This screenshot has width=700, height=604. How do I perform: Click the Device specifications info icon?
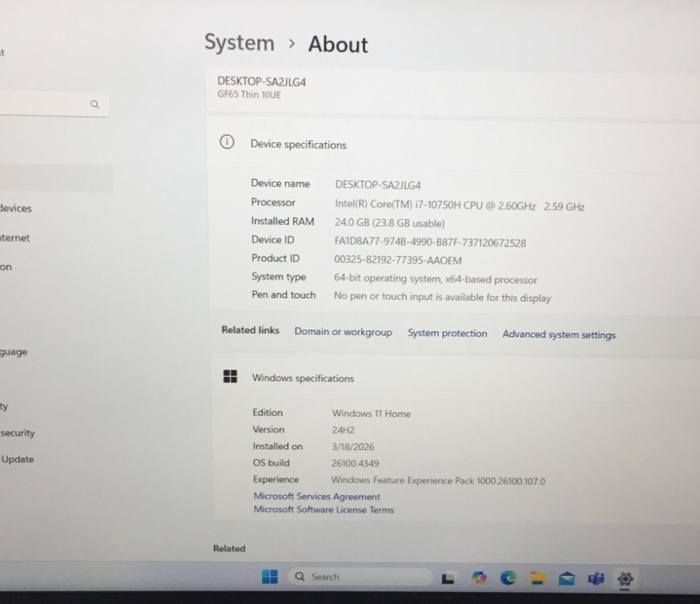point(227,142)
